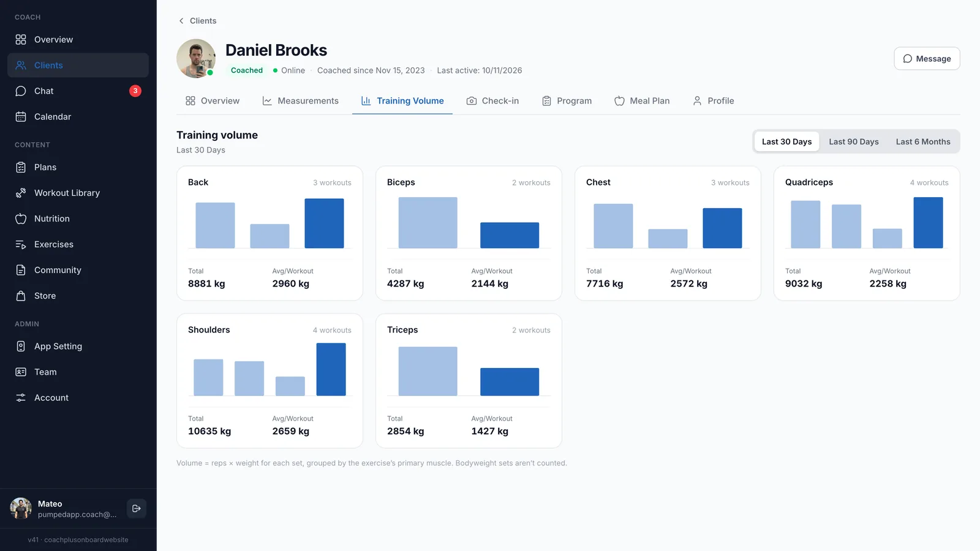Image resolution: width=980 pixels, height=551 pixels.
Task: Click the darkest bar in Quadriceps chart
Action: pyautogui.click(x=928, y=223)
